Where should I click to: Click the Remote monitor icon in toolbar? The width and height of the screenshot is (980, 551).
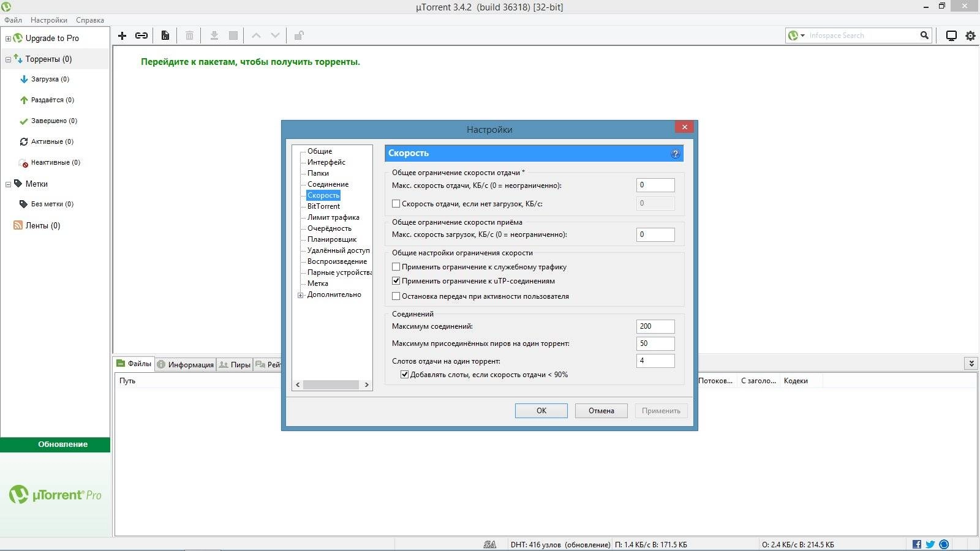tap(951, 36)
